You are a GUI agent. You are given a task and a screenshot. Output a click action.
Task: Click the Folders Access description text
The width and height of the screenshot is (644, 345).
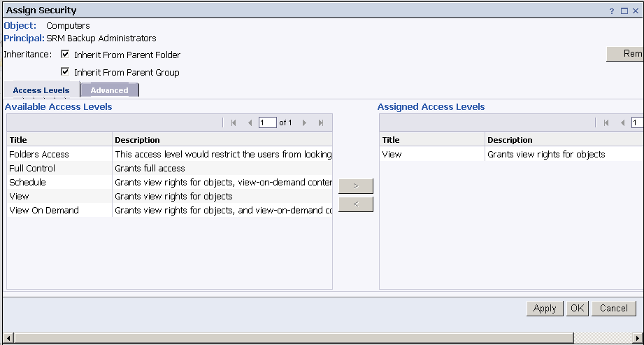[x=224, y=154]
